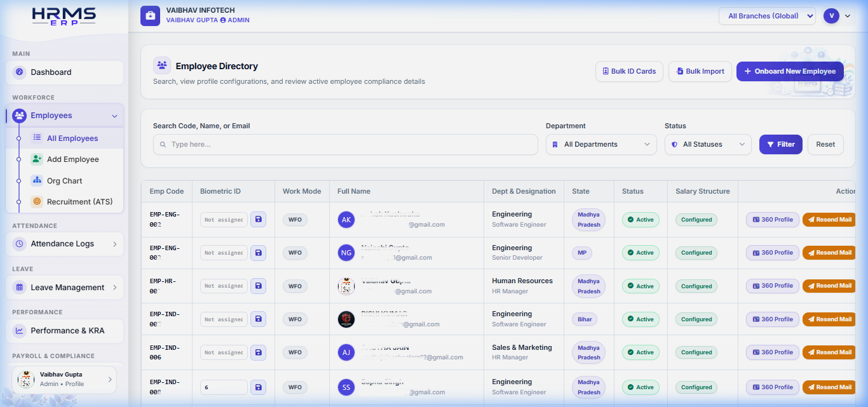Image resolution: width=868 pixels, height=407 pixels.
Task: Click the Employees people icon in sidebar
Action: [19, 116]
